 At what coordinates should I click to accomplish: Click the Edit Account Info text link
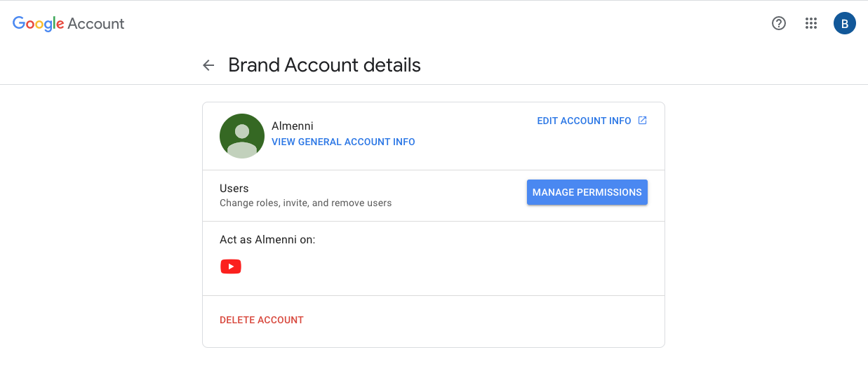584,121
